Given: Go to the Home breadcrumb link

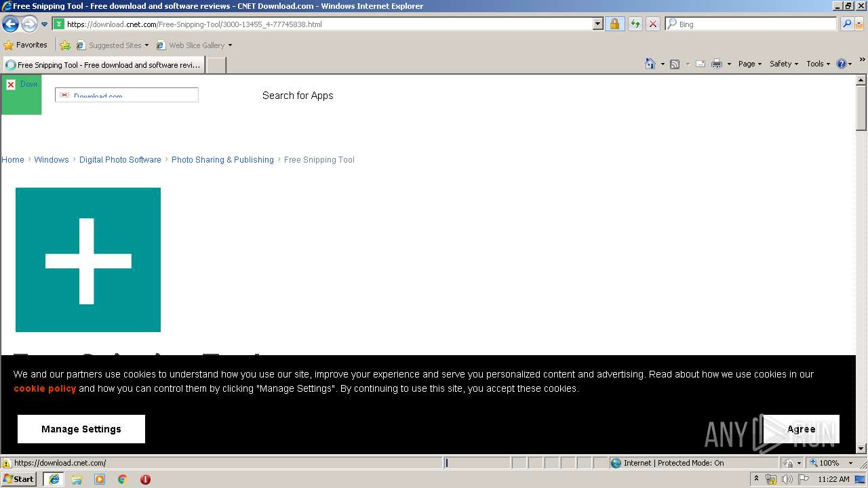Looking at the screenshot, I should 13,160.
